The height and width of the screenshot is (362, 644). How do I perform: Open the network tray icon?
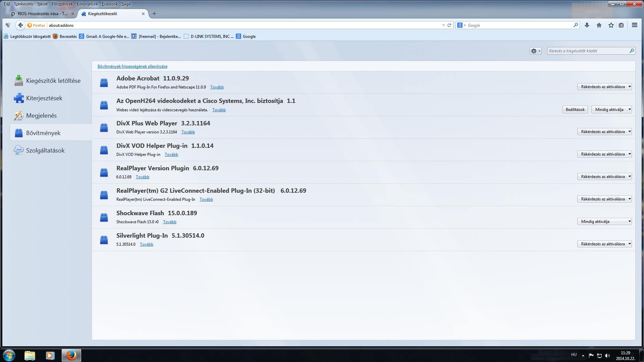point(599,356)
